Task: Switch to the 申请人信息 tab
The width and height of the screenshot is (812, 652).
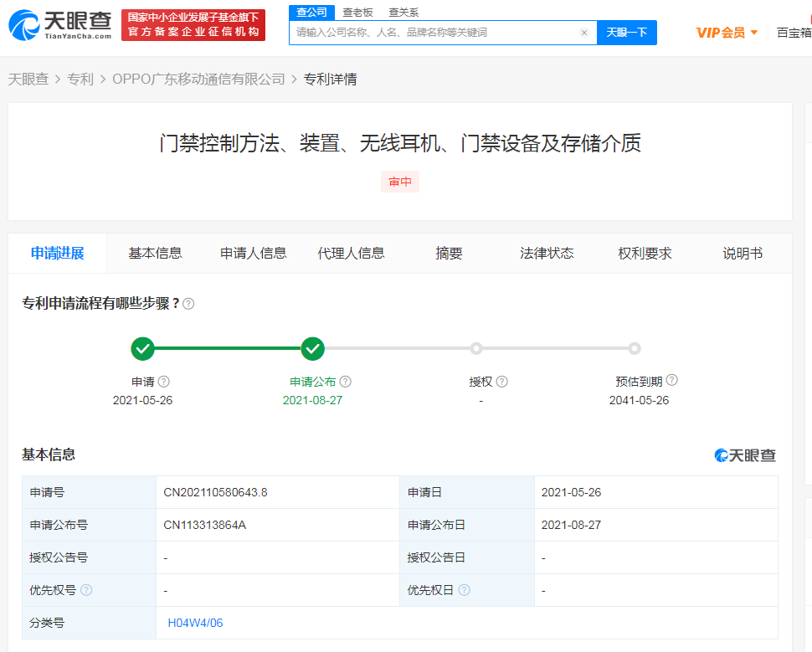Action: click(254, 254)
